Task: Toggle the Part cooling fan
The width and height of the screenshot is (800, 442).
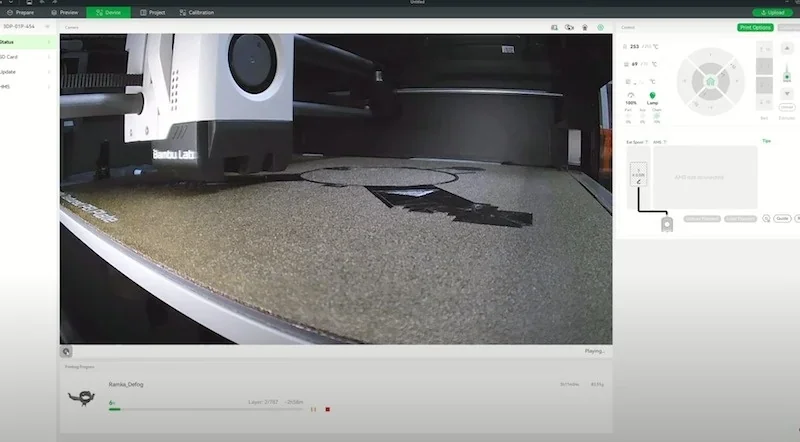Action: pos(628,116)
